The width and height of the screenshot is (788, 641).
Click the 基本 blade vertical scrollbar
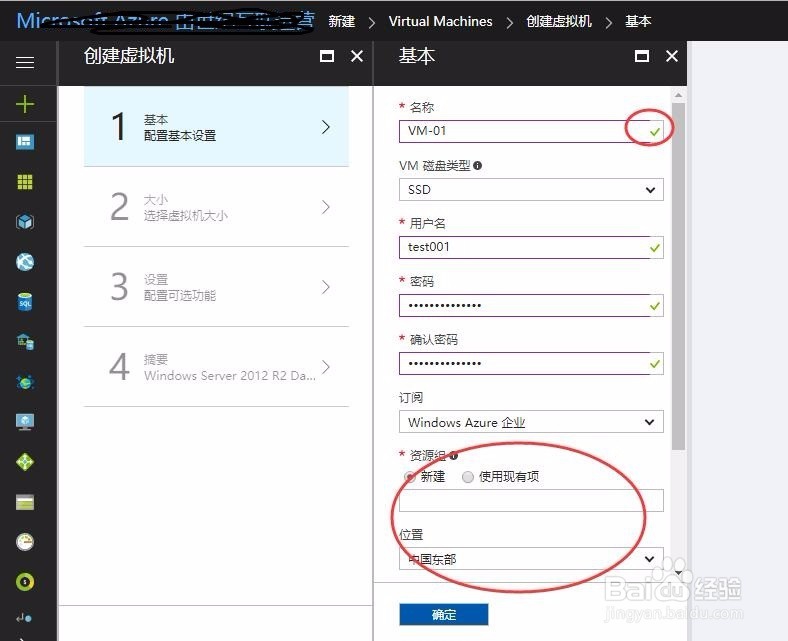[x=678, y=277]
